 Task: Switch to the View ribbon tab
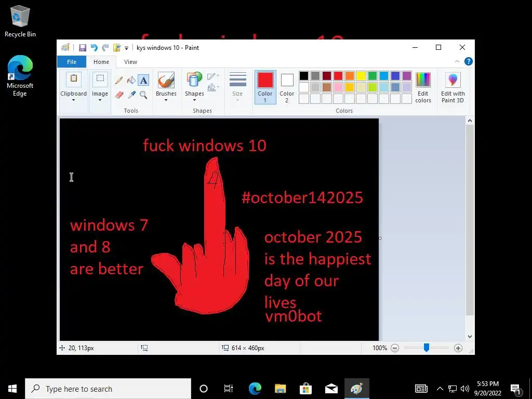click(x=130, y=62)
